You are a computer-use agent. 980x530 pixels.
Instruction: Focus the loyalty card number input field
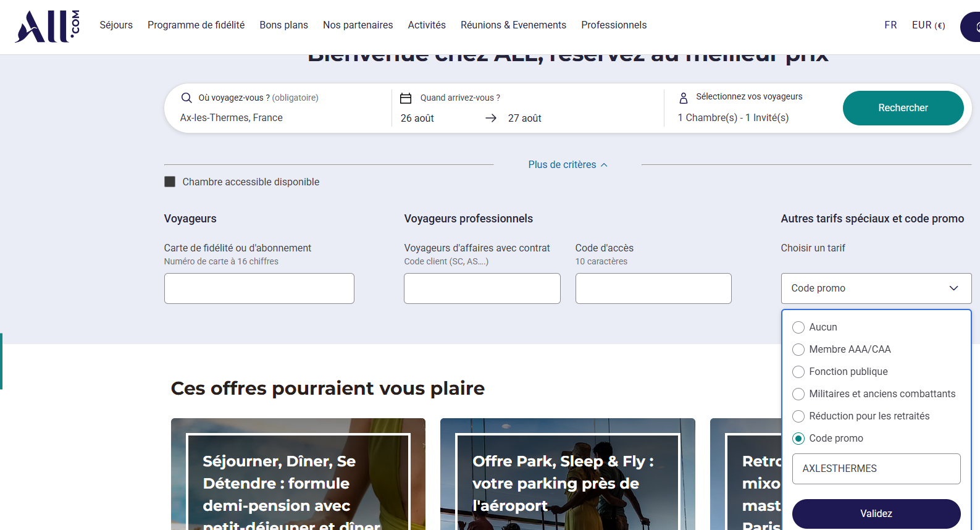pyautogui.click(x=259, y=288)
